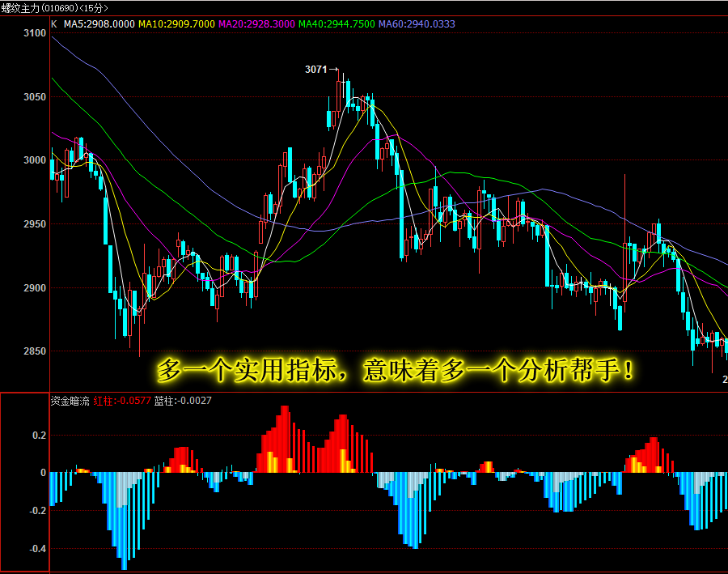The image size is (728, 574).
Task: Click the 2850 price axis label
Action: coord(36,351)
